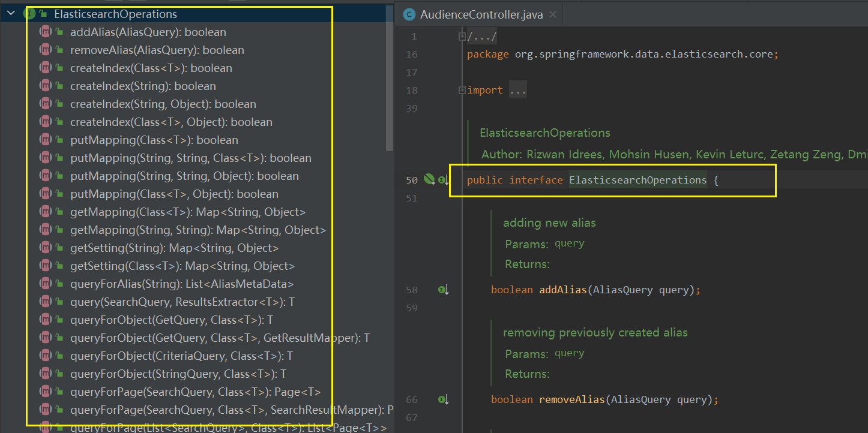
Task: Click line number 50 in the gutter
Action: pyautogui.click(x=411, y=180)
